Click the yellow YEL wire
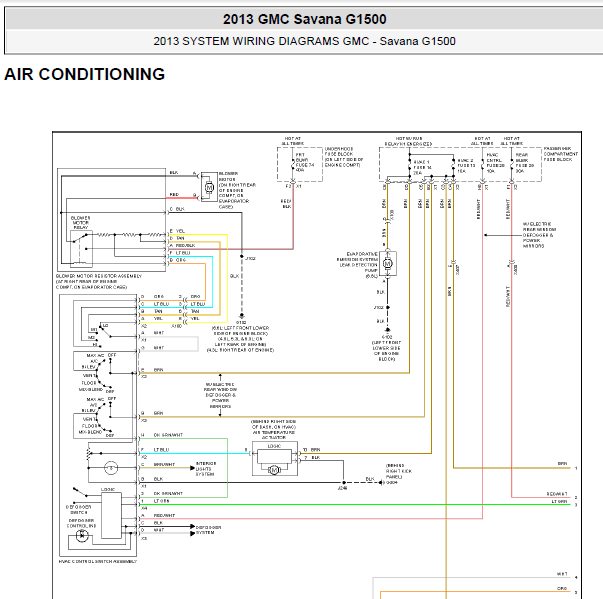The image size is (603, 599). tap(227, 278)
